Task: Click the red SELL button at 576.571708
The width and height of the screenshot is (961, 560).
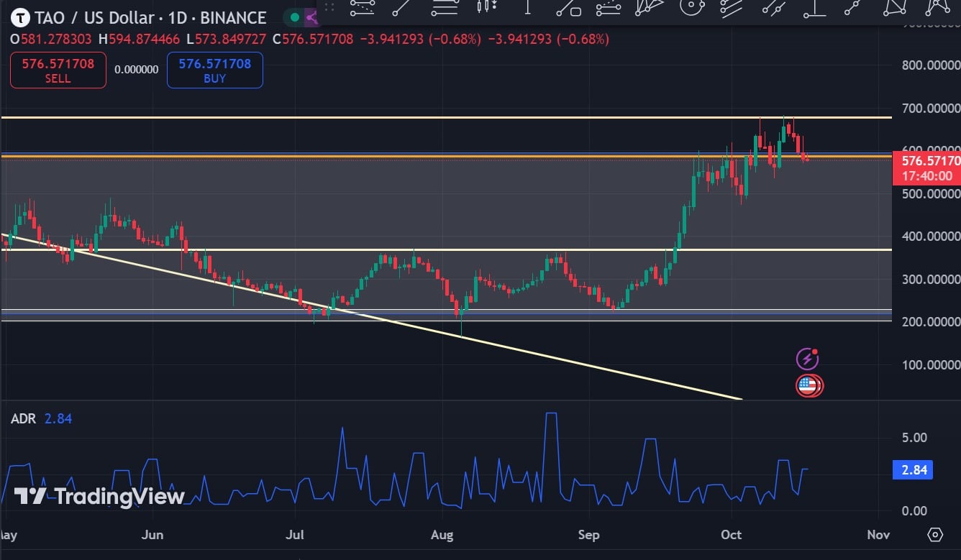Action: (58, 70)
